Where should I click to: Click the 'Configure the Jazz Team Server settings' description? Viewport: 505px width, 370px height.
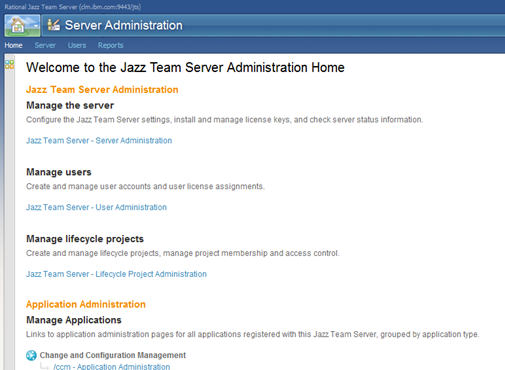click(225, 120)
